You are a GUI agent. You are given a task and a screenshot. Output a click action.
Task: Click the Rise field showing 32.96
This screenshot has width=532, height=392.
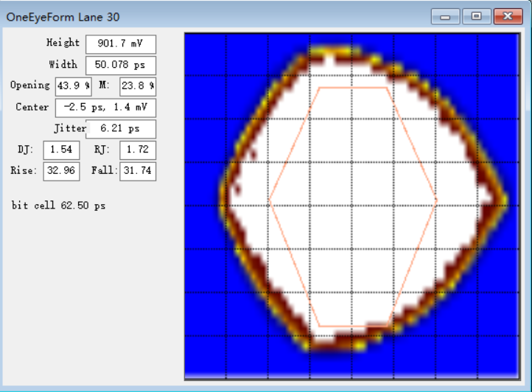(x=62, y=171)
